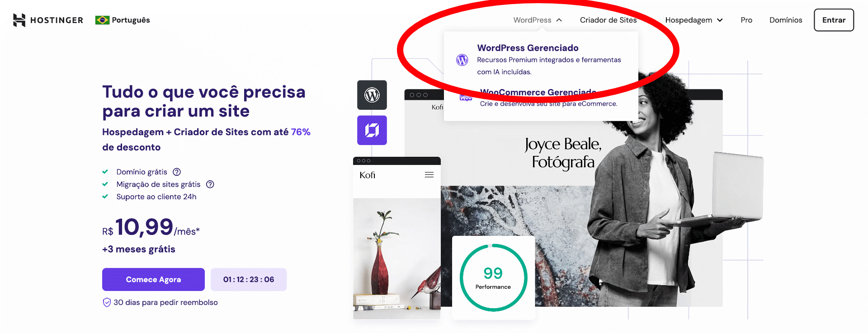
Task: Click the Comece Agora button
Action: (x=153, y=279)
